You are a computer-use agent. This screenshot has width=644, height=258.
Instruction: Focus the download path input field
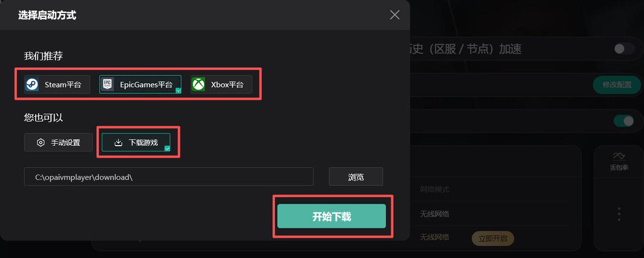pyautogui.click(x=169, y=177)
